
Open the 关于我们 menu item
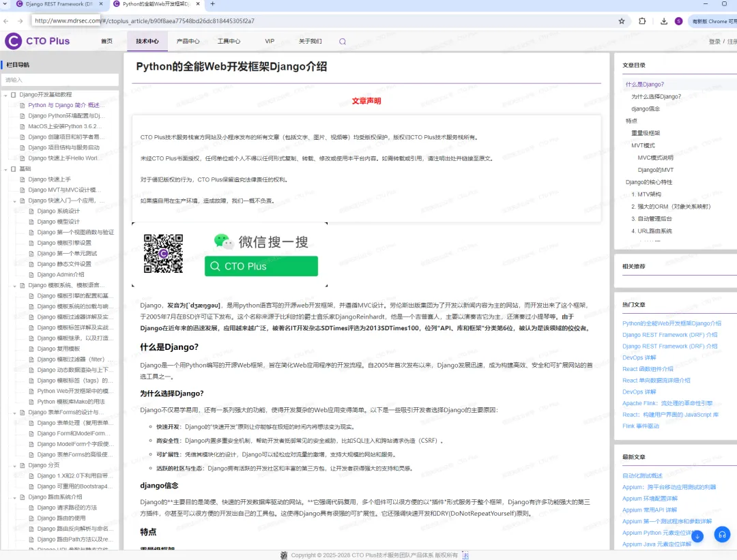tap(310, 42)
